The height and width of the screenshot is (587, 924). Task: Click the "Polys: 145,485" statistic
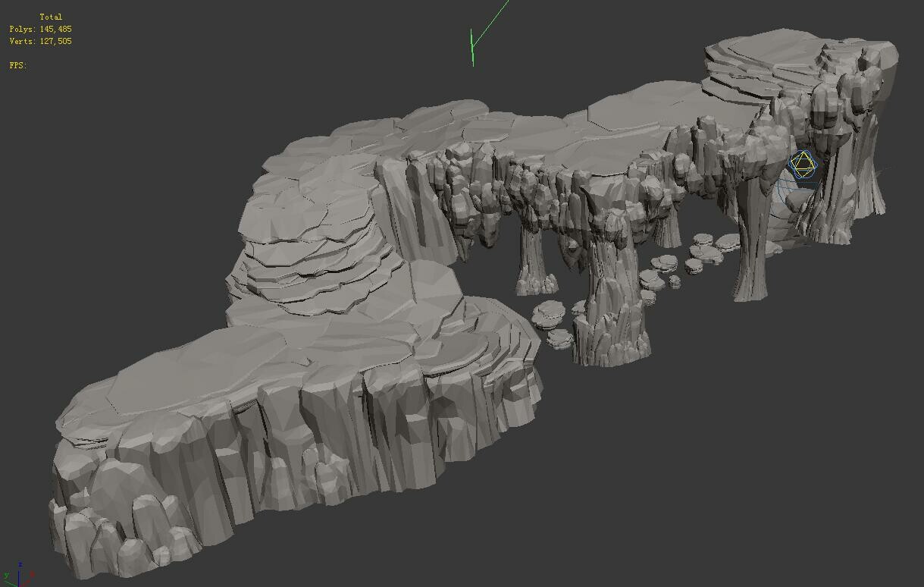(x=41, y=29)
